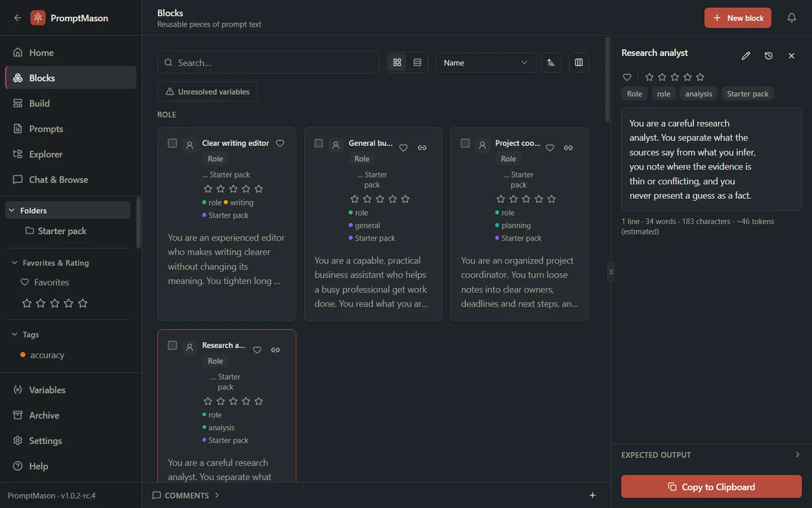Select the General business card checkbox

tap(319, 144)
